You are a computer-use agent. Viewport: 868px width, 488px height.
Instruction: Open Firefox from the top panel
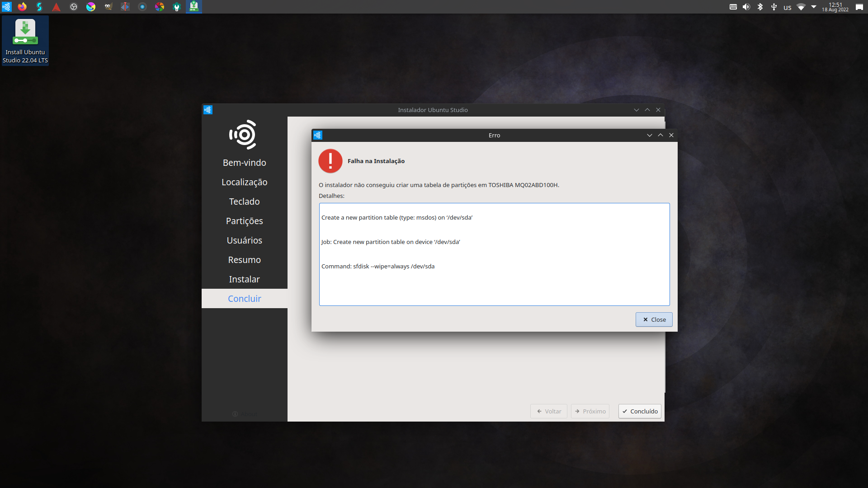point(22,7)
